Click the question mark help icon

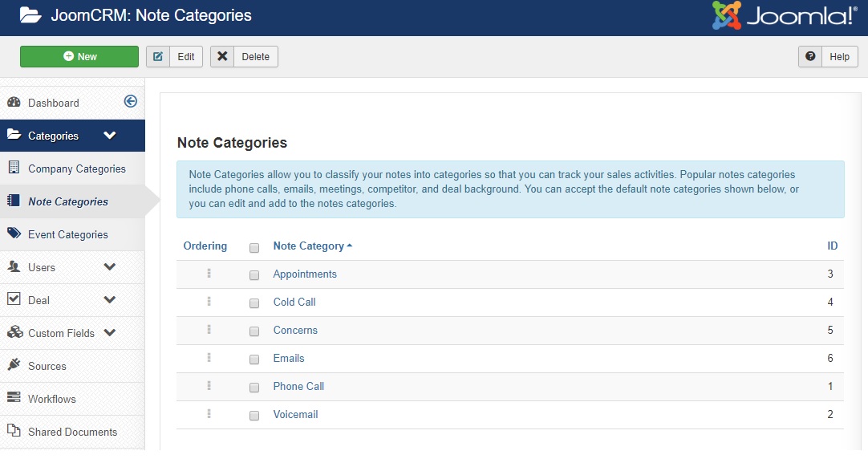coord(810,56)
